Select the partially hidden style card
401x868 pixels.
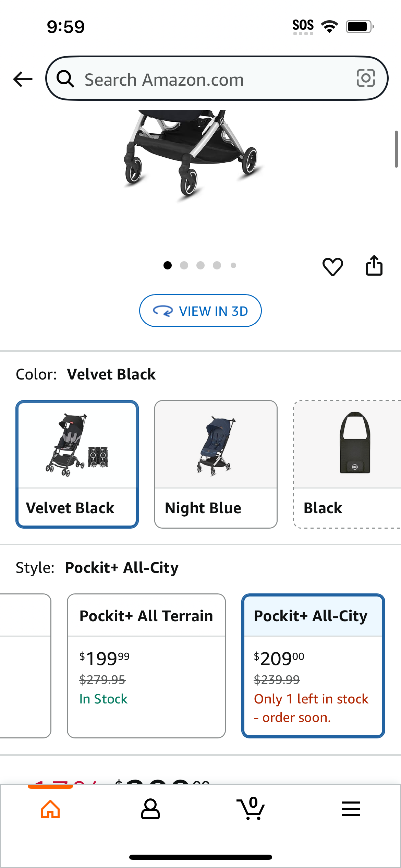coord(25,666)
